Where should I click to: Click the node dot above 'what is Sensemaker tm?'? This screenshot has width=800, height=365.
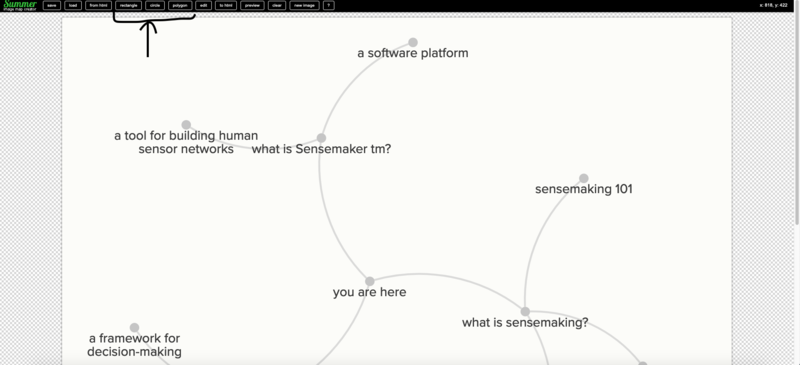(x=321, y=138)
